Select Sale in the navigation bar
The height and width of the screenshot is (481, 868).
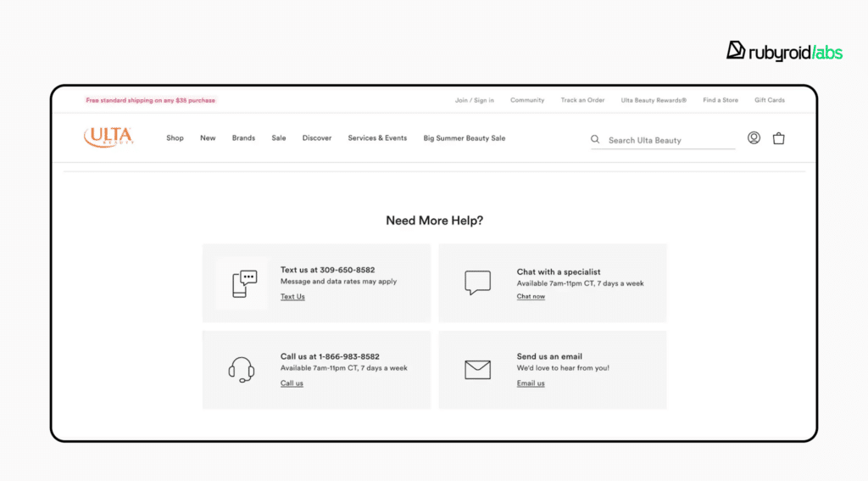tap(279, 138)
